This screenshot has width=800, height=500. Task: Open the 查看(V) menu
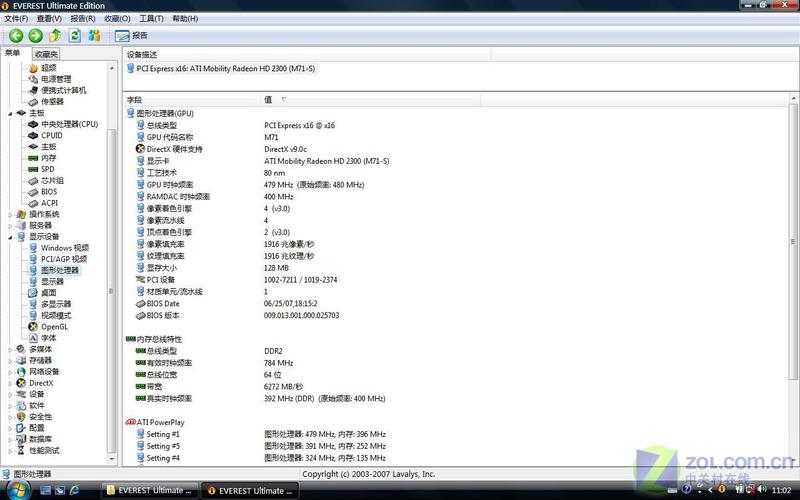point(49,18)
